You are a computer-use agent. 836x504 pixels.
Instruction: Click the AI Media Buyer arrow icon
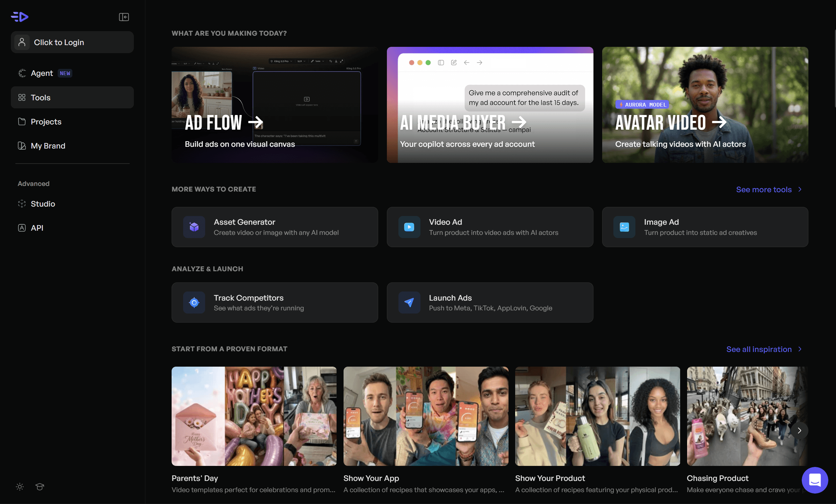coord(519,122)
